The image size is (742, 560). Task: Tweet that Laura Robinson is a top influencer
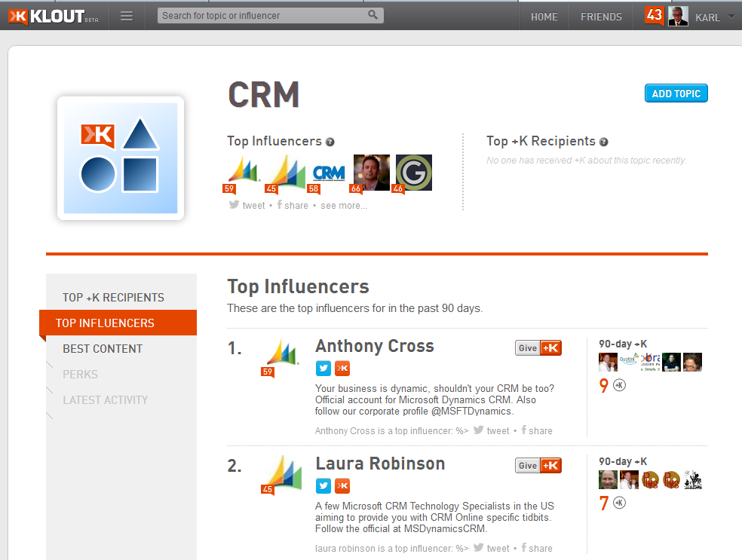491,548
